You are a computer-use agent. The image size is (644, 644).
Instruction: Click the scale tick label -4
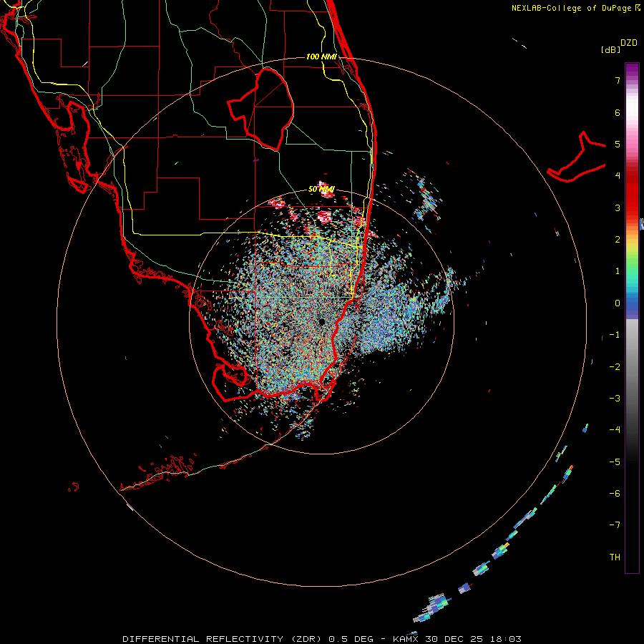615,430
